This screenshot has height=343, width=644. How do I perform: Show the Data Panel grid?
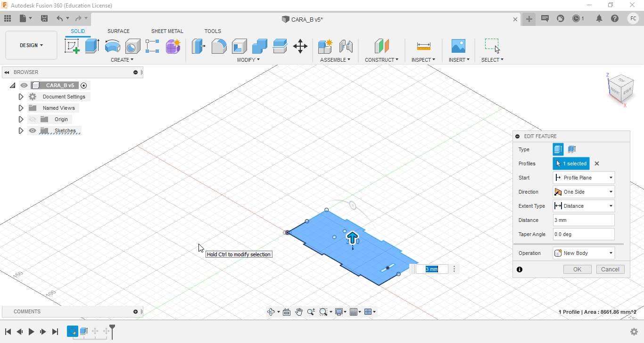pyautogui.click(x=8, y=18)
